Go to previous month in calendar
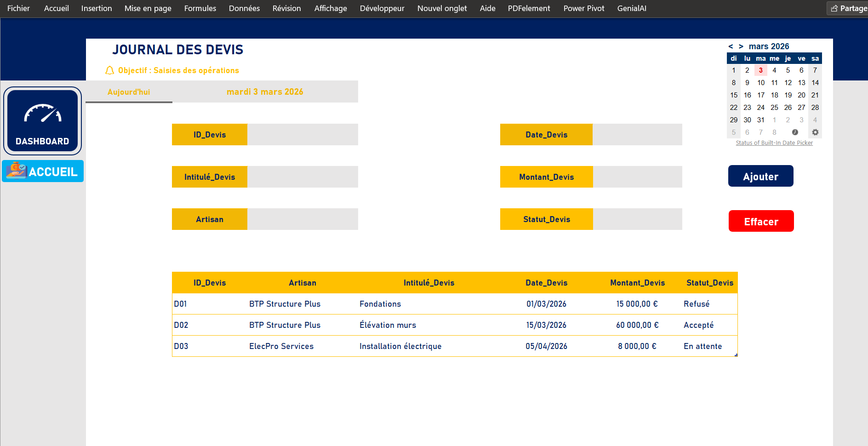Viewport: 868px width, 446px height. point(731,46)
